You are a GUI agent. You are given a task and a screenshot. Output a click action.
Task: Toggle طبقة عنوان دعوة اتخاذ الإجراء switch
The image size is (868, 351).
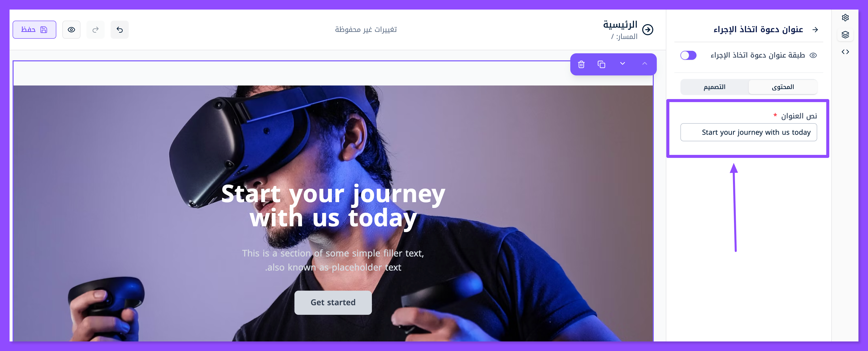[x=688, y=55]
